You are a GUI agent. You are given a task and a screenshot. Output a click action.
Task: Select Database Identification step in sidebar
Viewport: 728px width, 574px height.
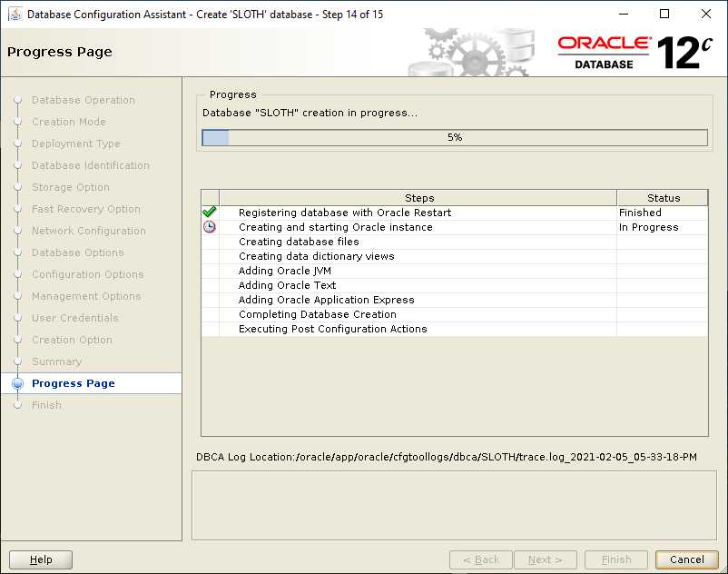(91, 165)
